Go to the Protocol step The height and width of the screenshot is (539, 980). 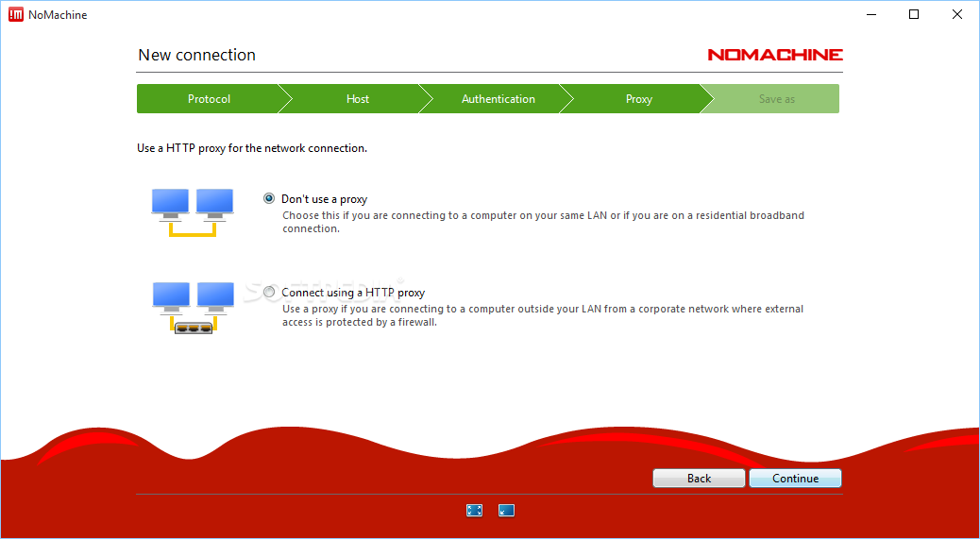pyautogui.click(x=209, y=99)
